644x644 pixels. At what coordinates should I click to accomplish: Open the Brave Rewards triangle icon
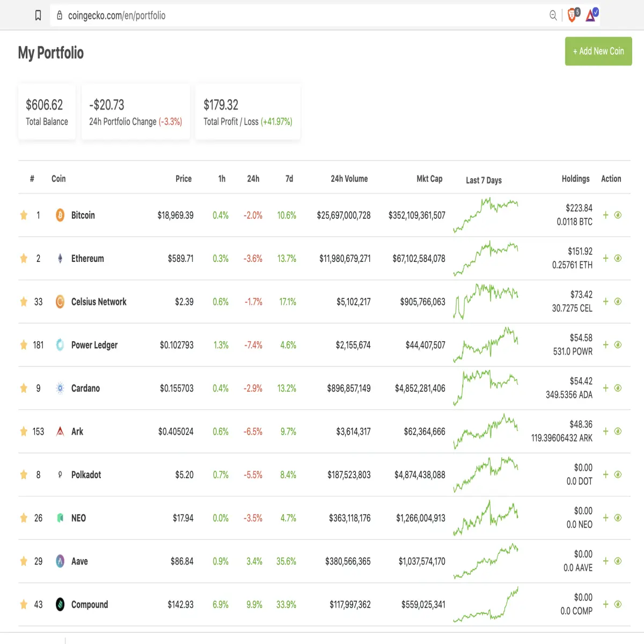591,15
